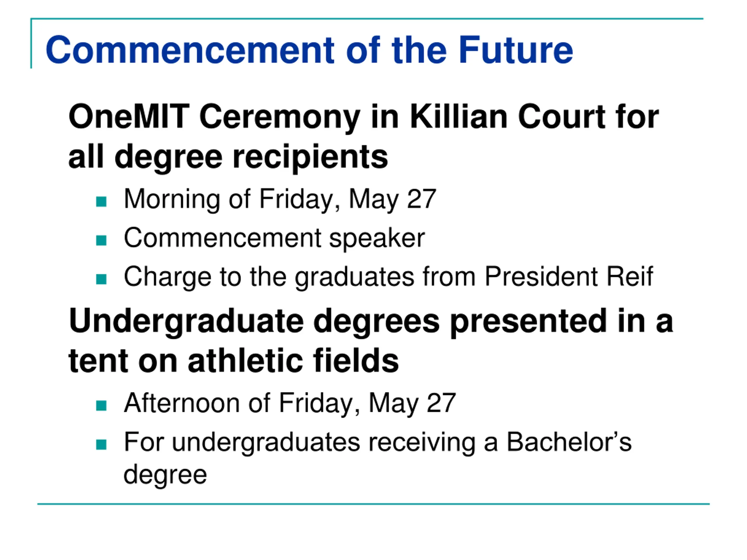
Task: Click the bullet square beside Morning of Friday
Action: click(x=101, y=202)
